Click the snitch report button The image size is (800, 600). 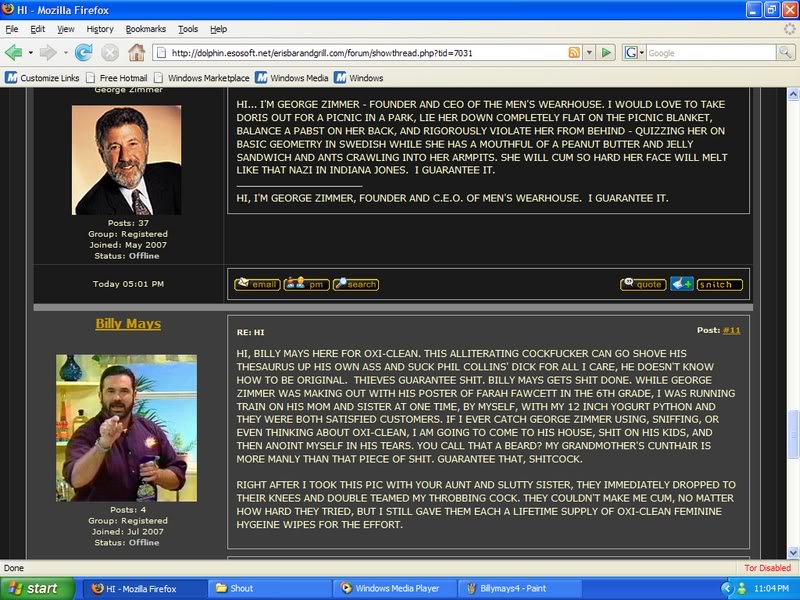click(720, 285)
